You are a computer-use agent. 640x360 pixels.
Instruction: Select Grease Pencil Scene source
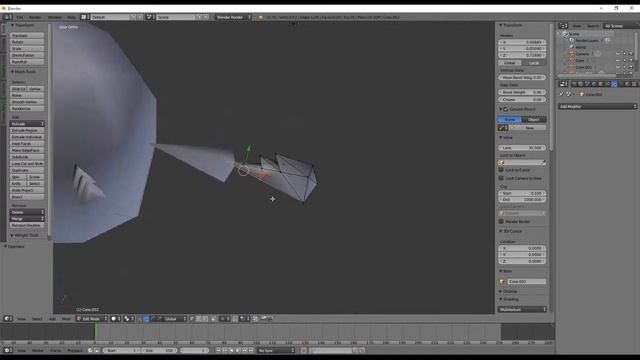coord(510,120)
